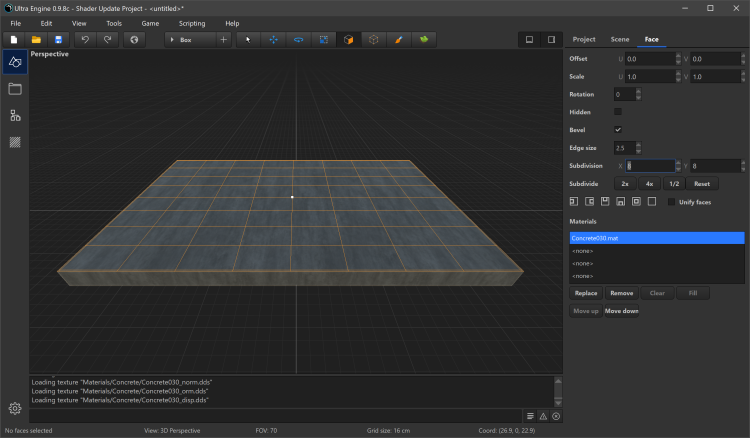Viewport: 750px width, 438px height.
Task: Click the warning triangle icon in console
Action: (x=543, y=416)
